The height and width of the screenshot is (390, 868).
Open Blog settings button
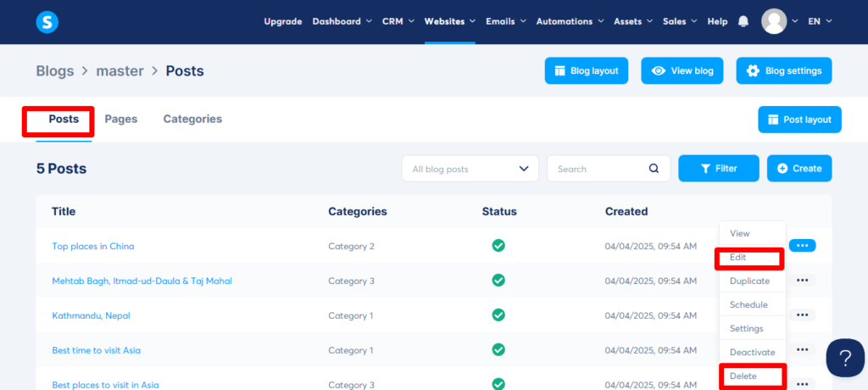[x=784, y=71]
